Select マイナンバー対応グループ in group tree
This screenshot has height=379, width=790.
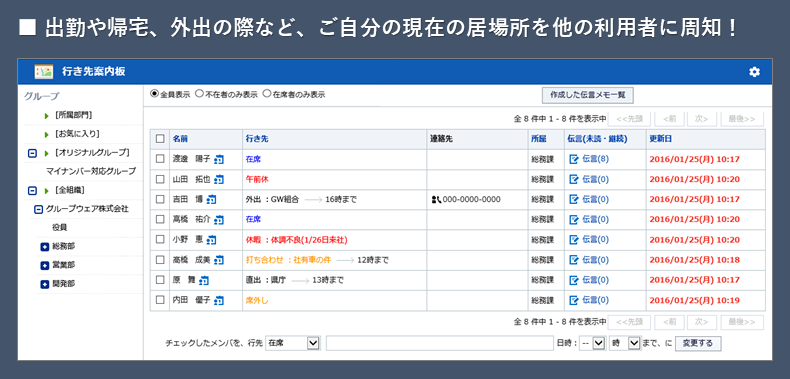click(x=91, y=171)
